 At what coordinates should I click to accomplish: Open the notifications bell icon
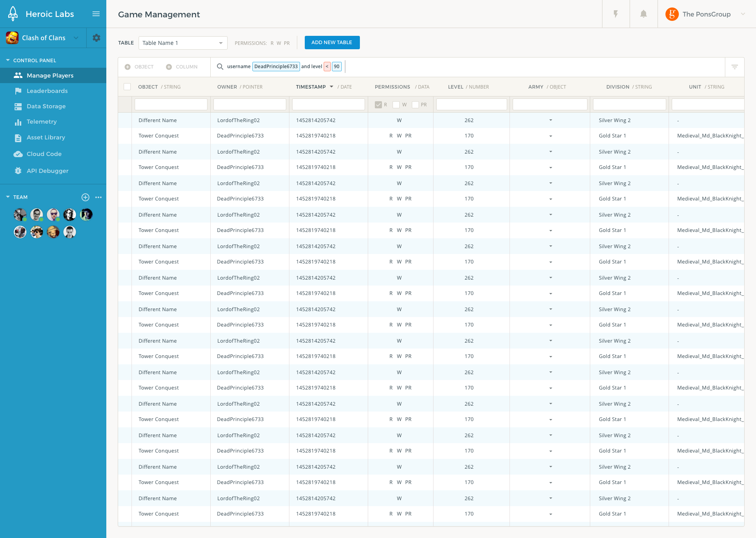click(x=643, y=14)
